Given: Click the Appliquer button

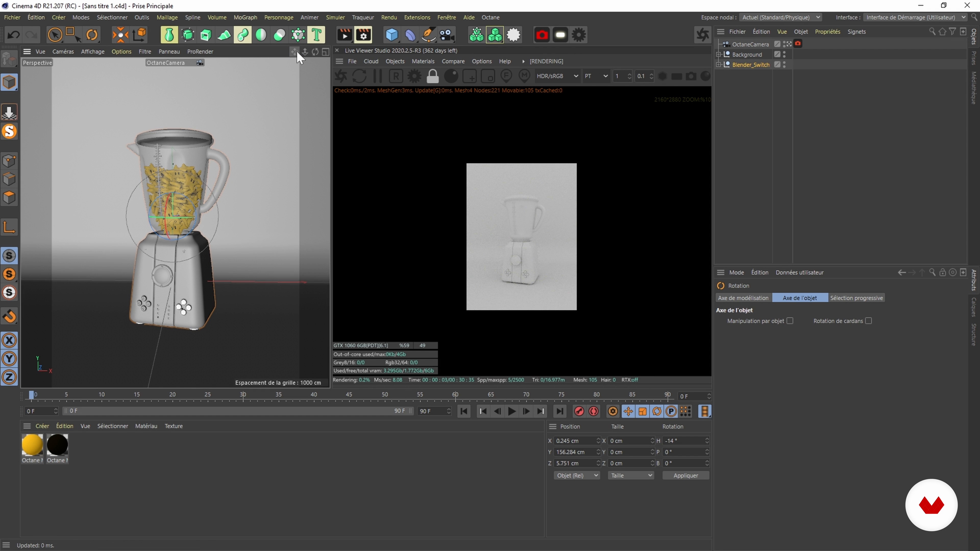Looking at the screenshot, I should pyautogui.click(x=685, y=476).
